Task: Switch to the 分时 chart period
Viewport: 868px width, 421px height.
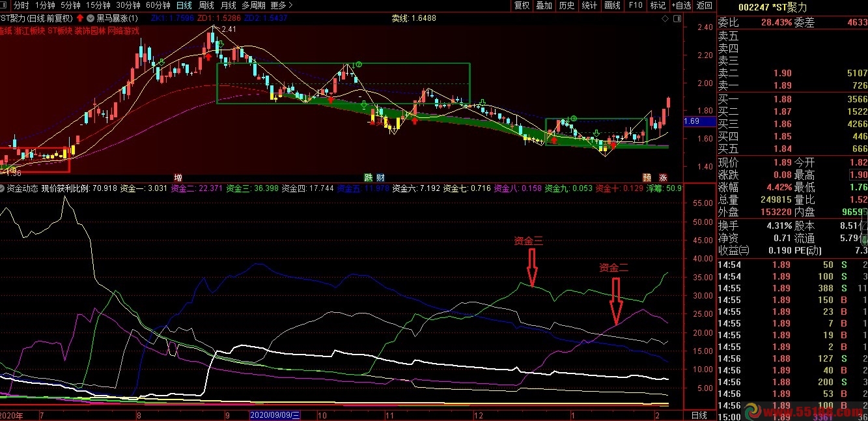Action: point(21,5)
